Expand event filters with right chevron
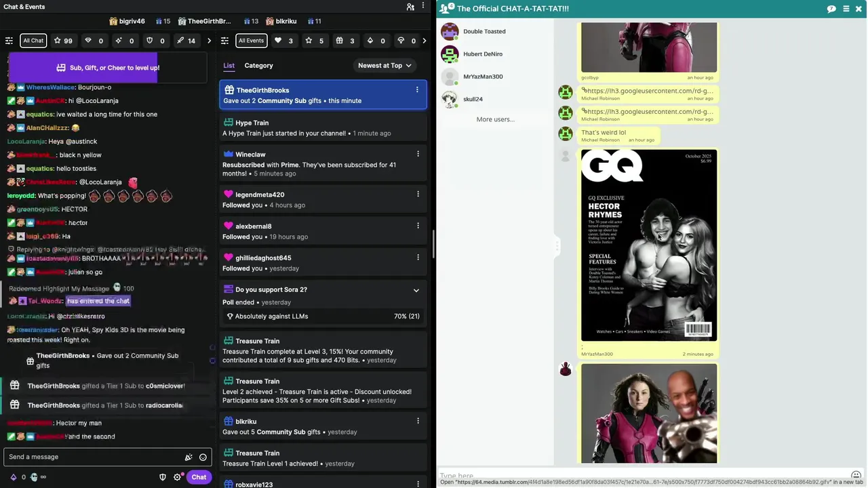The image size is (868, 488). pyautogui.click(x=424, y=41)
